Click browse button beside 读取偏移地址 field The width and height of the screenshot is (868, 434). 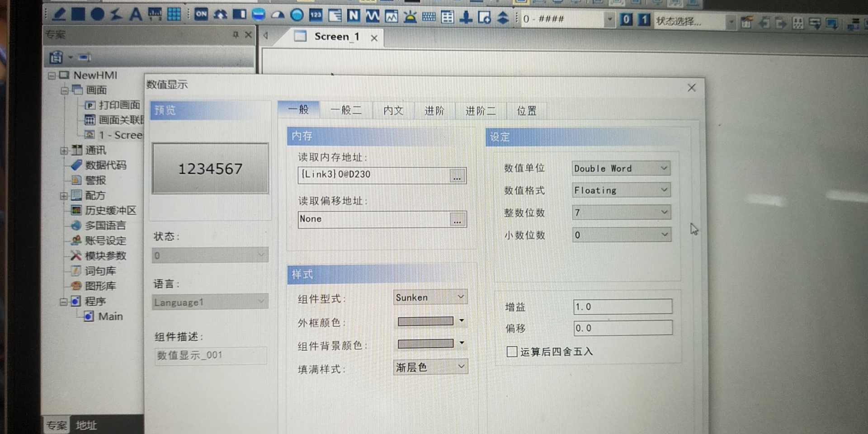click(x=458, y=220)
